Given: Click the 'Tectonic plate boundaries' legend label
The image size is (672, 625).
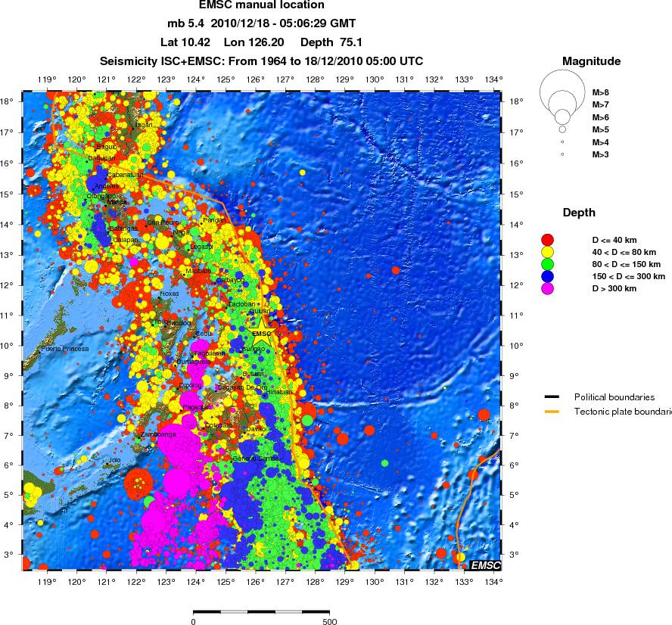Looking at the screenshot, I should pos(623,412).
